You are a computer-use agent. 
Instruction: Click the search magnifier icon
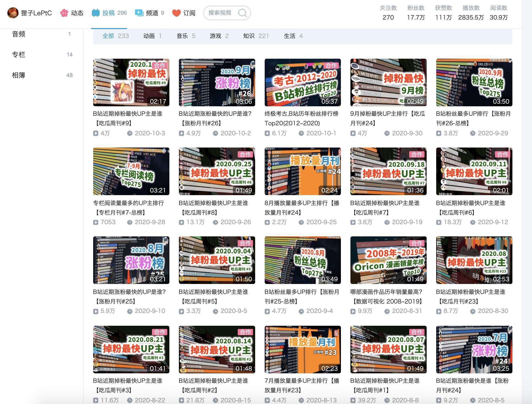(x=242, y=13)
